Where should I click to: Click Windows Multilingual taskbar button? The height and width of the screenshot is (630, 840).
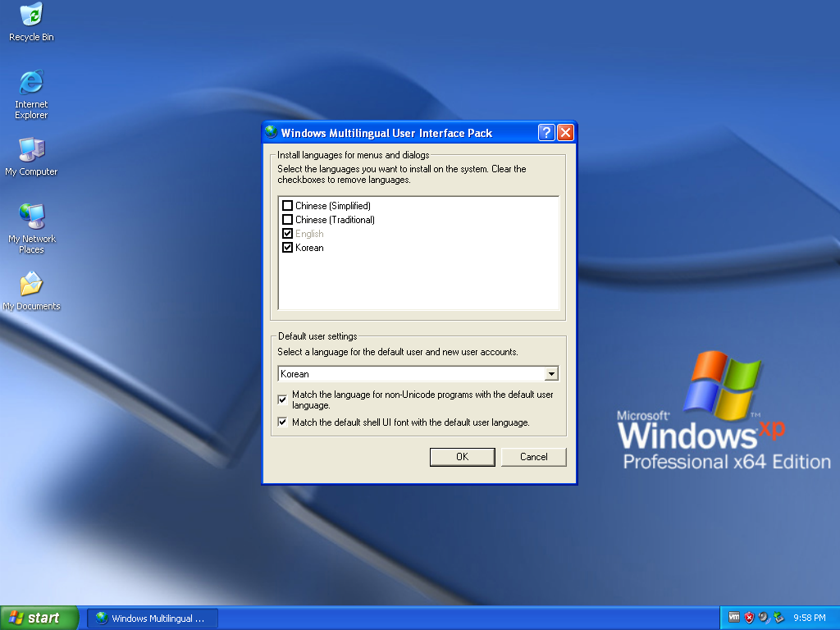153,619
